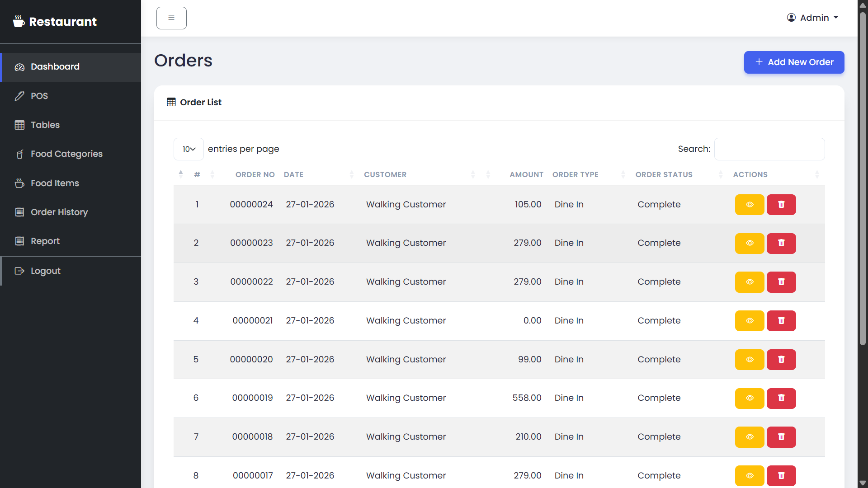Viewport: 868px width, 488px height.
Task: Delete order 00000017 with trash icon
Action: pos(781,476)
